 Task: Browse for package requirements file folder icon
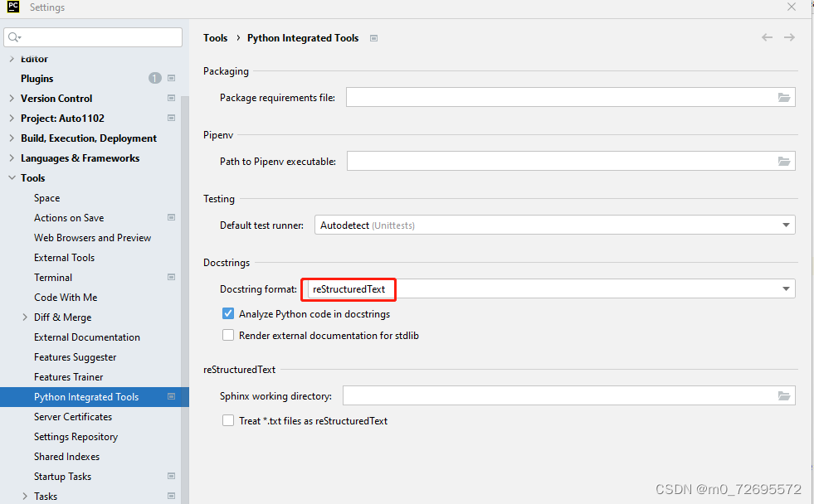coord(784,98)
